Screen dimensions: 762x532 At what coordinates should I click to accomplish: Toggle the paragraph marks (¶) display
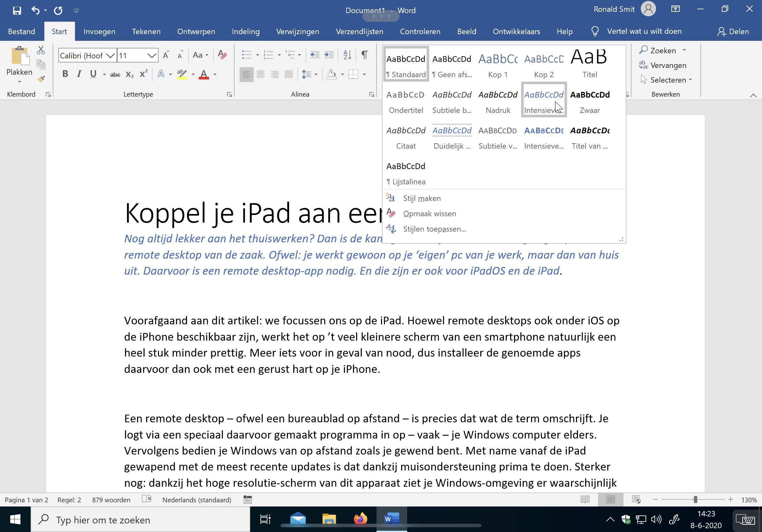click(364, 55)
